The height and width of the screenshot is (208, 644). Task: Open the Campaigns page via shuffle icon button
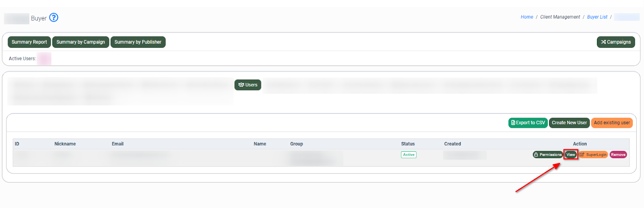[x=615, y=42]
